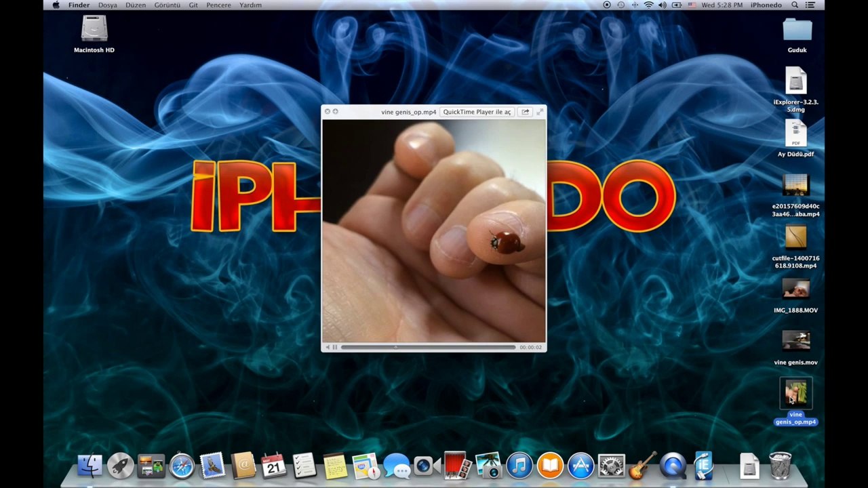Select IMG_1888.MOV thumbnail on desktop
Viewport: 868px width, 488px height.
click(x=796, y=289)
